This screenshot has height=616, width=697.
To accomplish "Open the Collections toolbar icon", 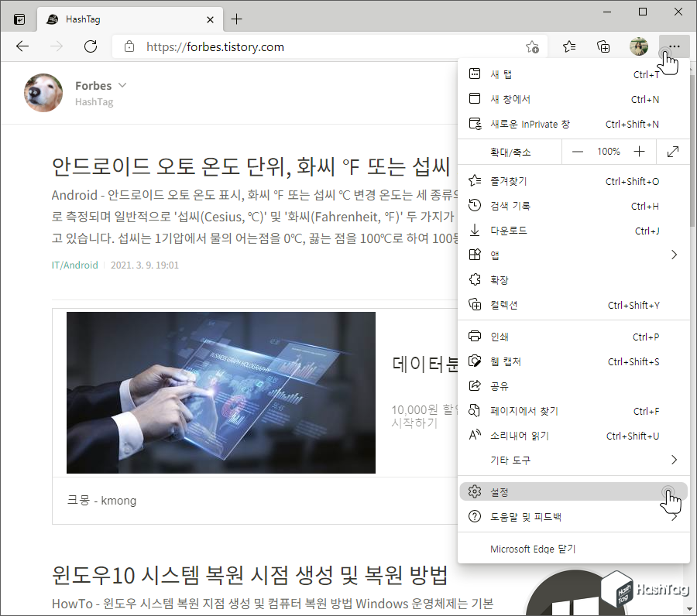I will tap(604, 46).
